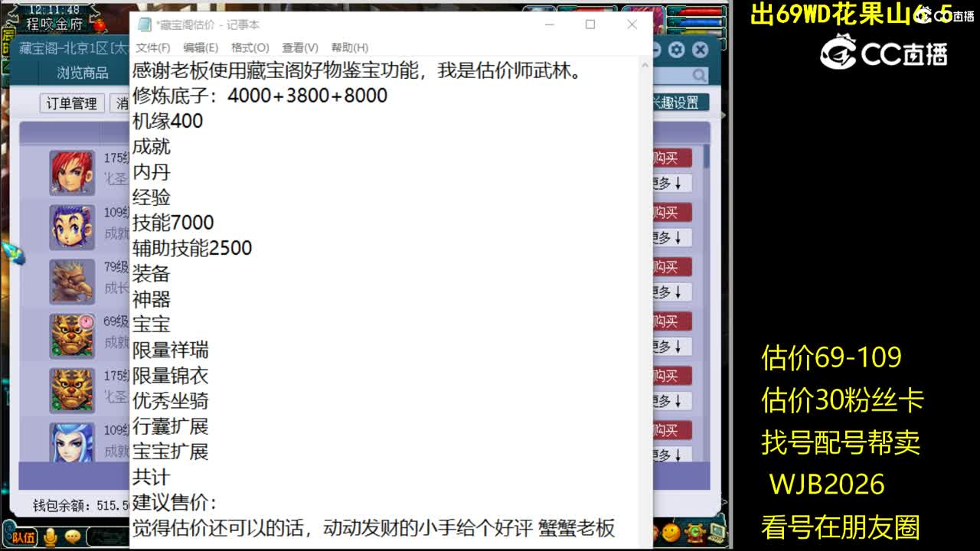
Task: Open the 文件(F) menu in Notepad
Action: pos(152,47)
